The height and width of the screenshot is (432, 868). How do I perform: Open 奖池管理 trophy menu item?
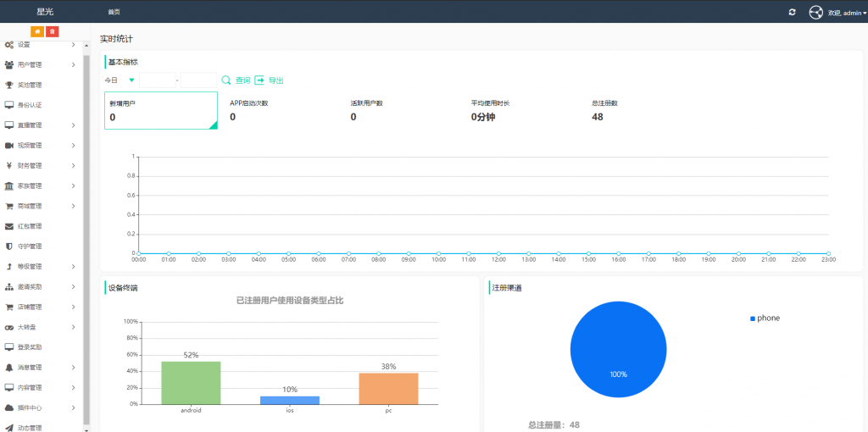(x=30, y=85)
